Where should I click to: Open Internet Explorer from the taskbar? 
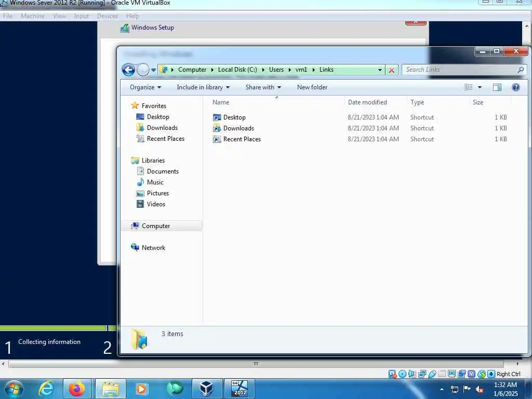click(x=46, y=389)
